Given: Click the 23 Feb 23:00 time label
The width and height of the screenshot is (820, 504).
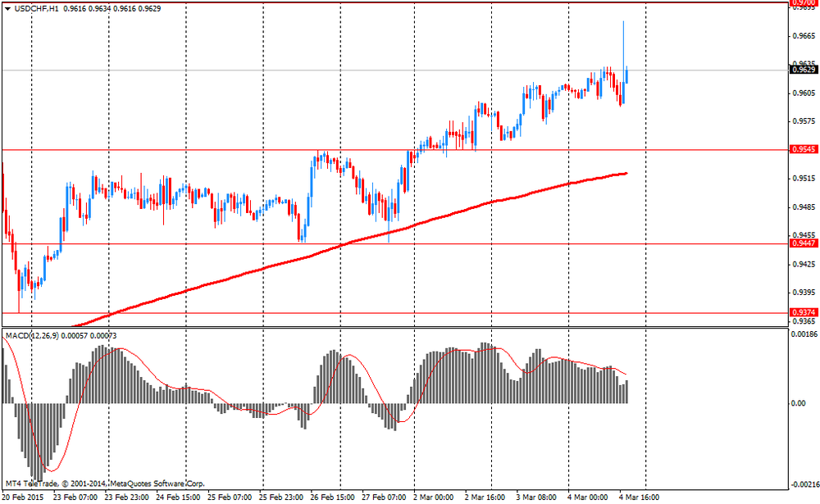Looking at the screenshot, I should pyautogui.click(x=126, y=497).
